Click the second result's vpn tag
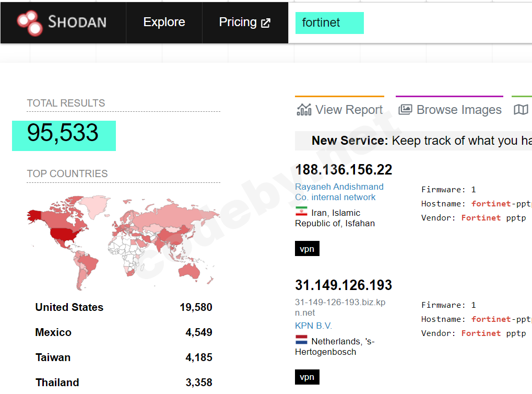 point(307,377)
